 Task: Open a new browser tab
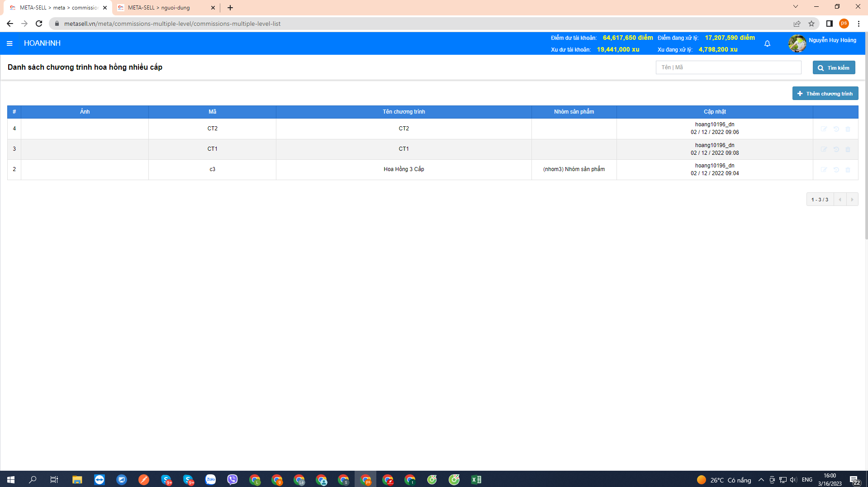click(x=230, y=8)
